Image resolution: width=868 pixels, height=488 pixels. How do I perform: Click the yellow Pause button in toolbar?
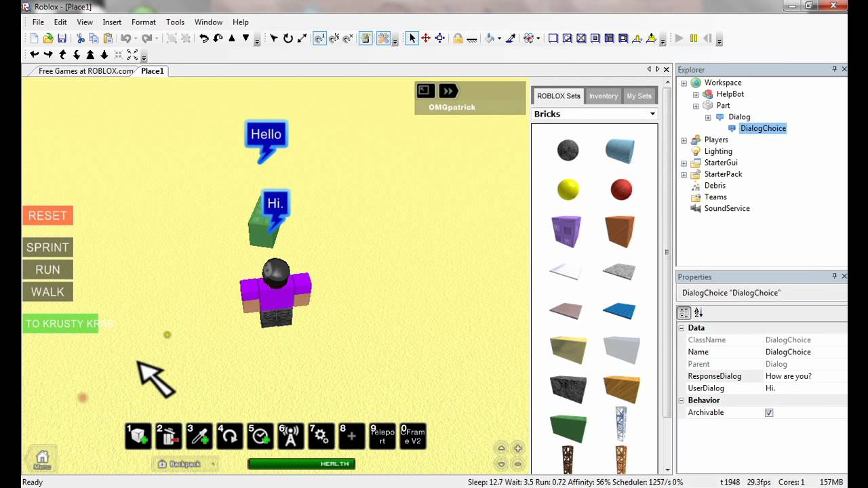[x=693, y=39]
